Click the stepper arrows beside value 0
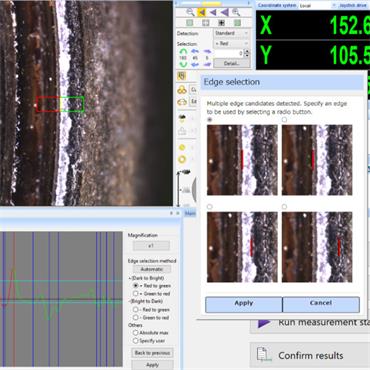 tap(247, 53)
